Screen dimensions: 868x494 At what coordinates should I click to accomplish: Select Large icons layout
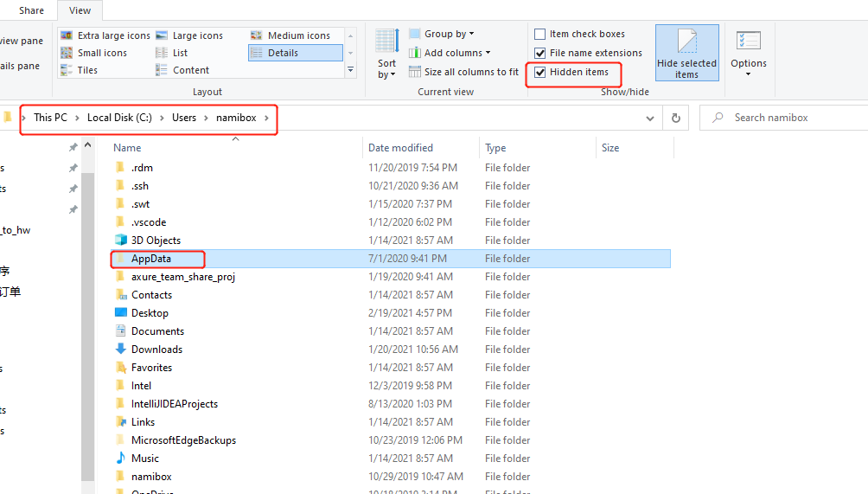(190, 35)
